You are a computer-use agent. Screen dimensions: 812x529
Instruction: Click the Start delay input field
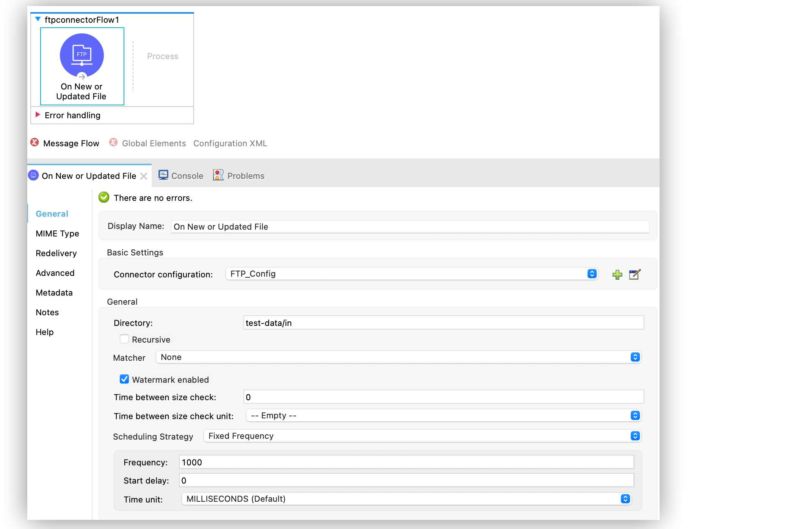(x=406, y=480)
